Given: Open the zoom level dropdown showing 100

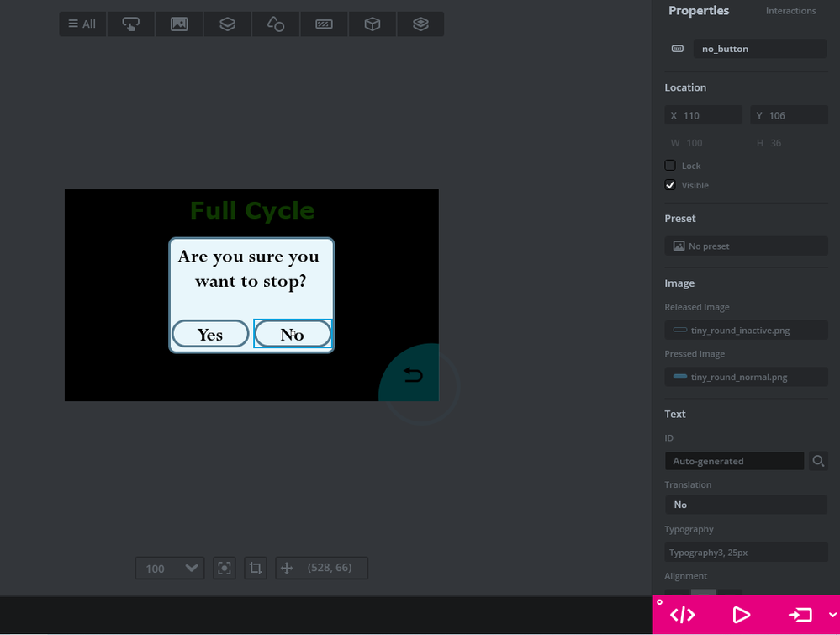Looking at the screenshot, I should [170, 568].
